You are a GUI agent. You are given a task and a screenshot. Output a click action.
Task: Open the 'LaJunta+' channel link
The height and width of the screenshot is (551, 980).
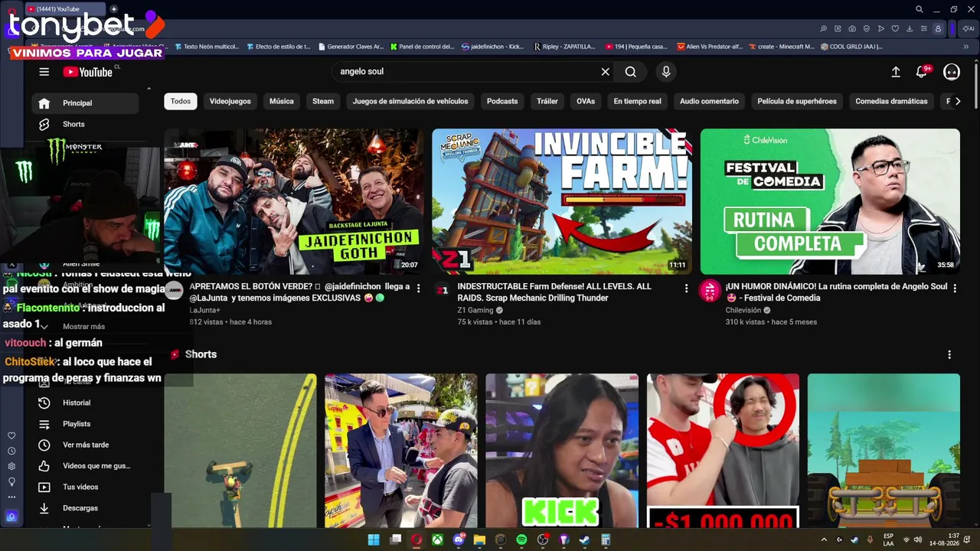(204, 310)
